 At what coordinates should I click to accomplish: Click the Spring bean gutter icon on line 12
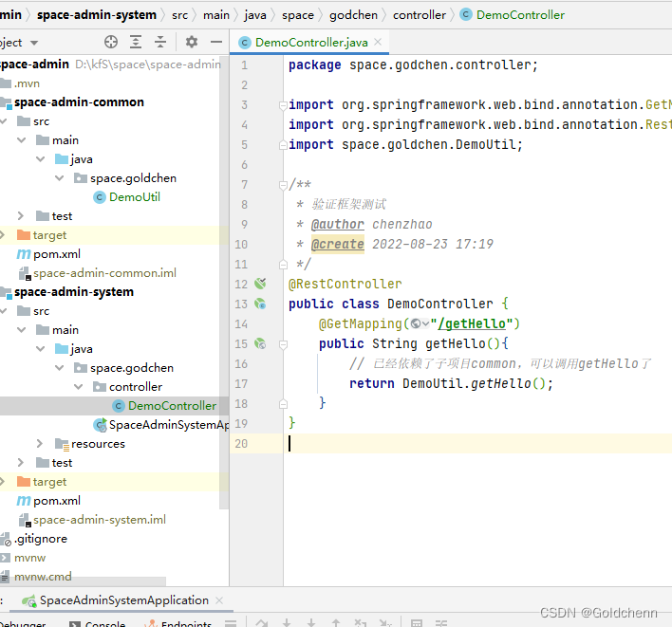tap(260, 284)
